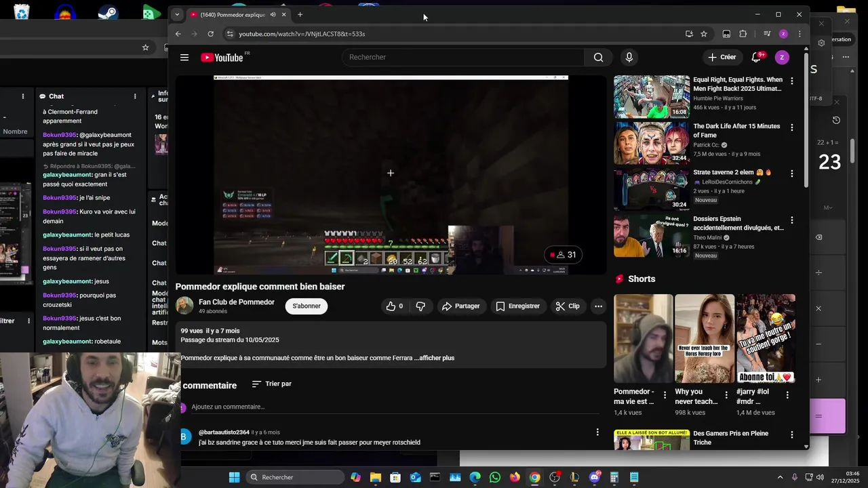Screen dimensions: 868x488
Task: Open options for Equal Right, Equal Fights video
Action: coord(791,81)
